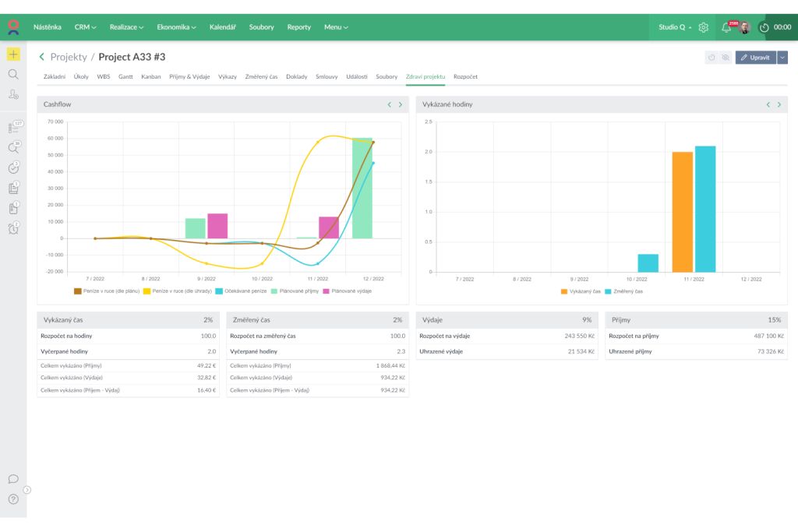Viewport: 798px width, 532px height.
Task: Click the yellow plus add button
Action: coord(13,55)
